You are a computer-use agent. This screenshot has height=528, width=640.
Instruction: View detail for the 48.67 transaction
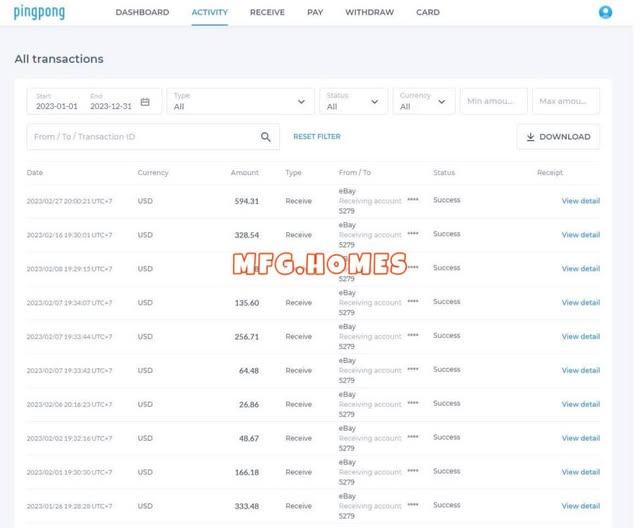(x=580, y=438)
